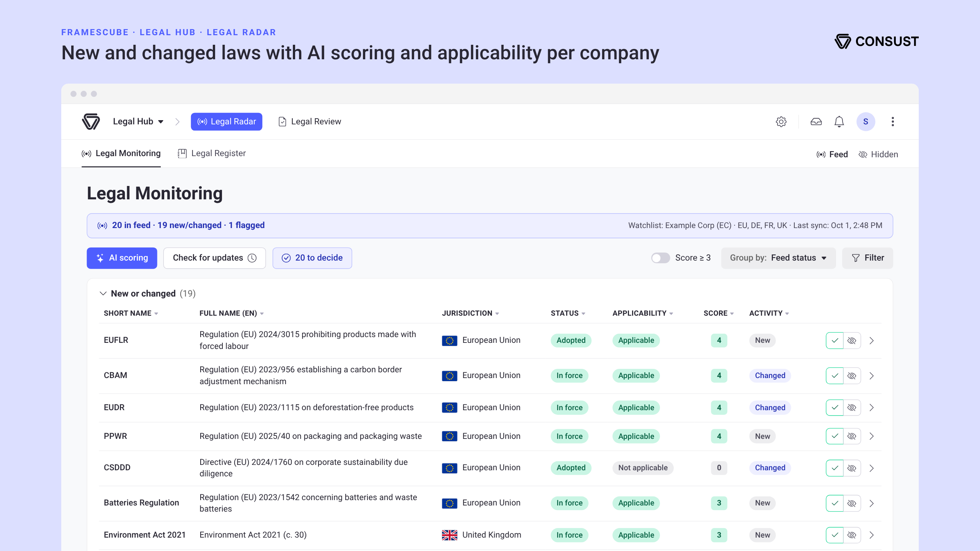Open Group by Feed status dropdown

coord(778,258)
